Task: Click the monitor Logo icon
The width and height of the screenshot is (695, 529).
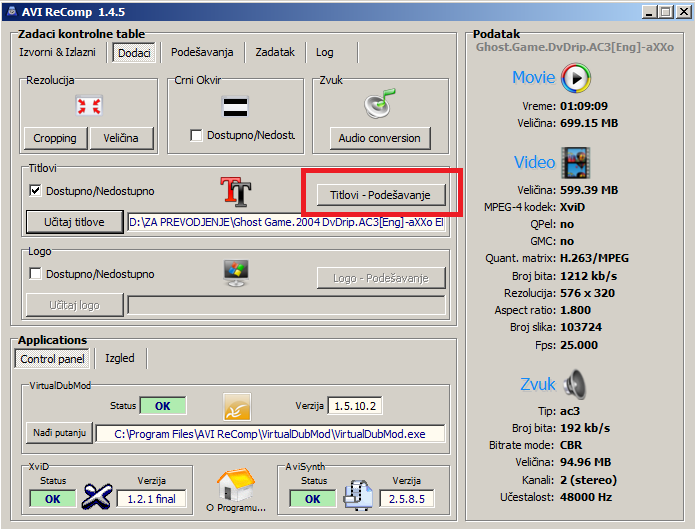Action: pos(236,274)
